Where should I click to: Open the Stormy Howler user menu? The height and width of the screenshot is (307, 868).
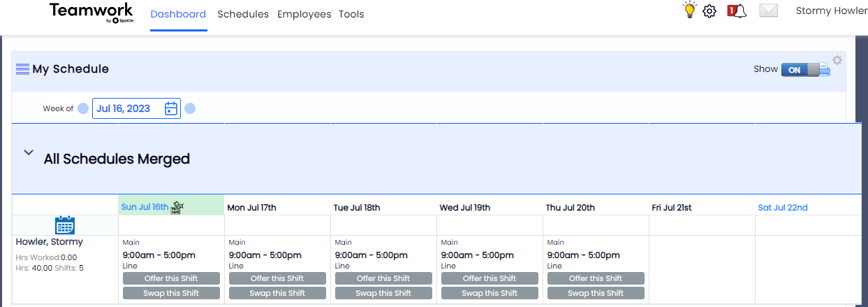831,11
